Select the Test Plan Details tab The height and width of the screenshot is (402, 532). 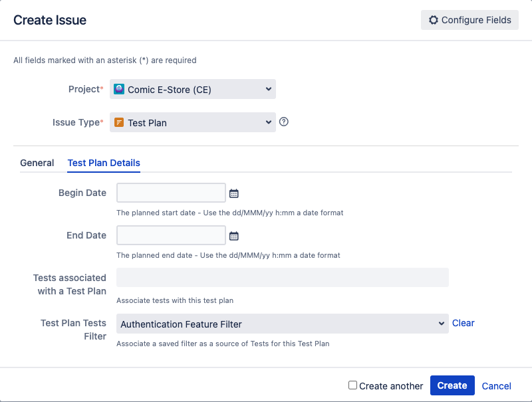[104, 163]
